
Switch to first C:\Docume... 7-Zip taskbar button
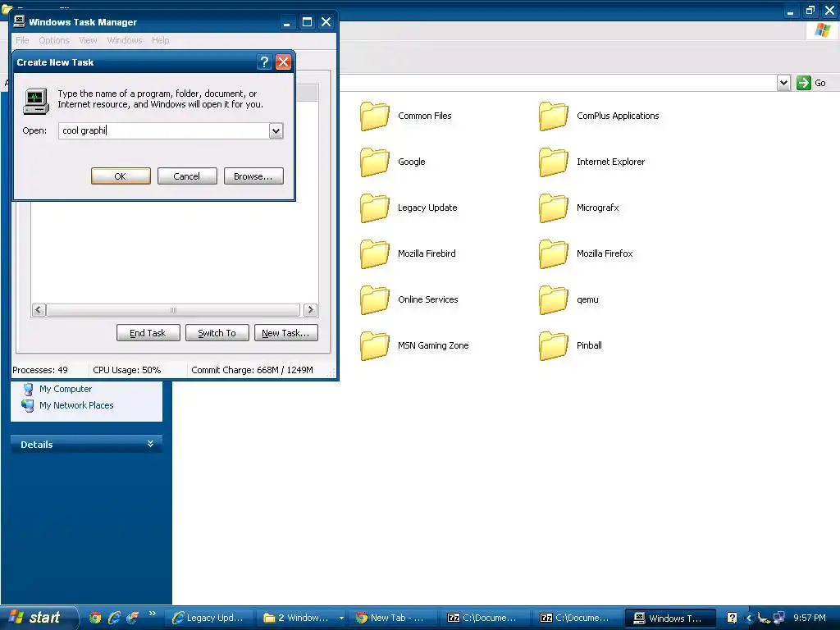(485, 619)
